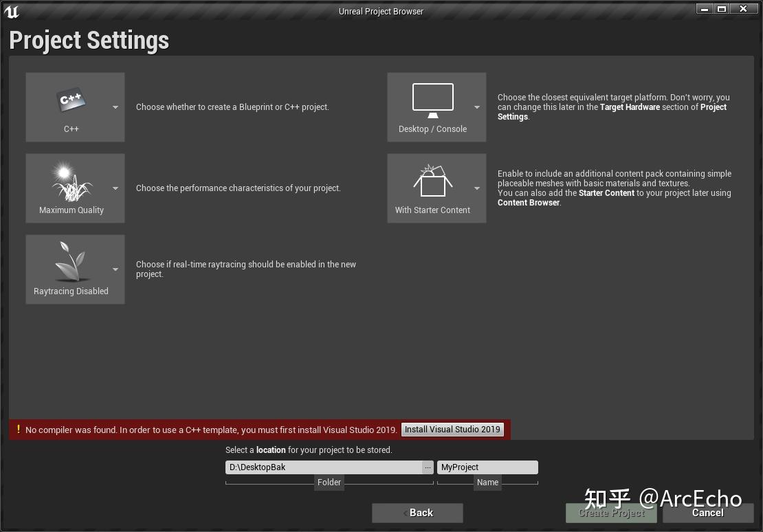763x532 pixels.
Task: Switch project type from C++ to Blueprint
Action: [x=115, y=107]
